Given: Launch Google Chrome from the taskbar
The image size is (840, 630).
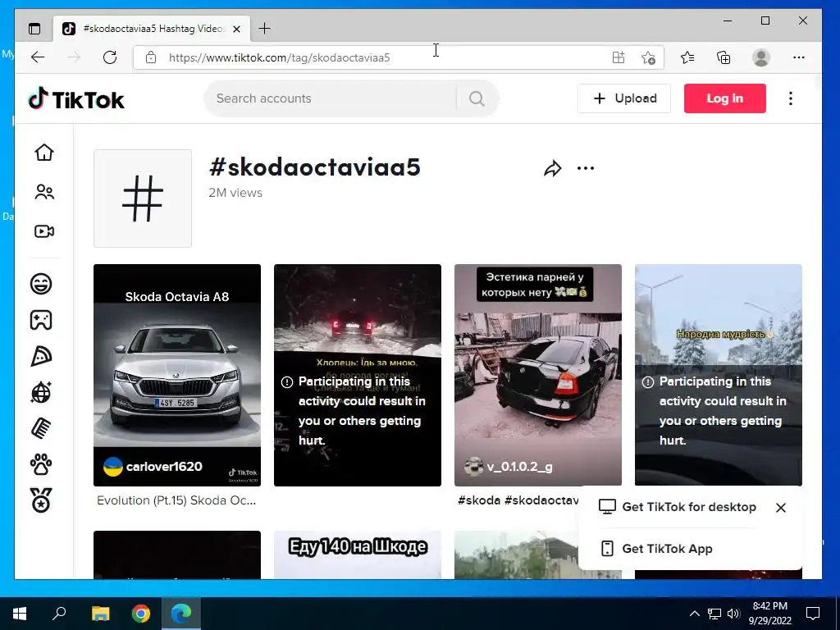Looking at the screenshot, I should [141, 614].
